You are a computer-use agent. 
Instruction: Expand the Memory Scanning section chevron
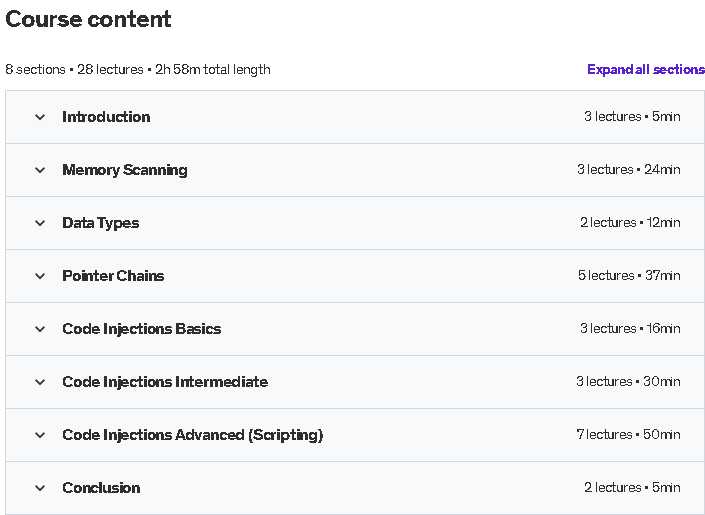pyautogui.click(x=40, y=170)
